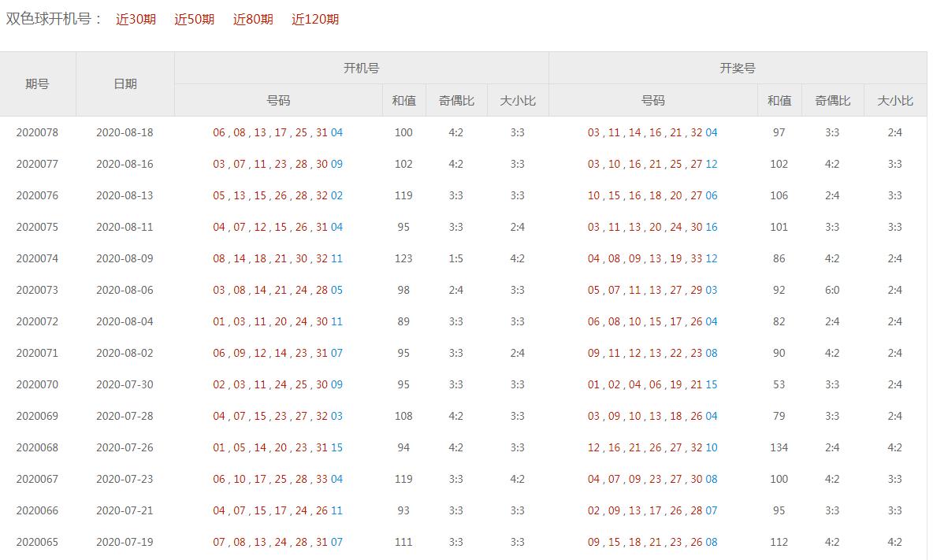Select issue number 2020072

(37, 321)
